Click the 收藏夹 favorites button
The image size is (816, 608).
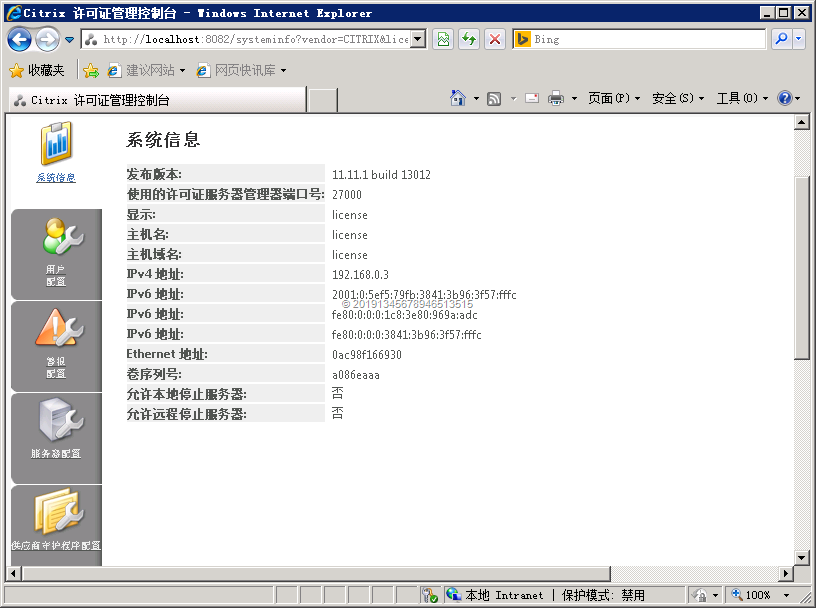tap(37, 70)
